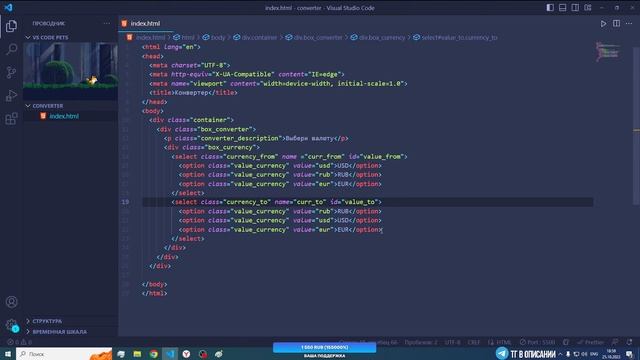
Task: Open the Source Control view
Action: click(x=11, y=73)
